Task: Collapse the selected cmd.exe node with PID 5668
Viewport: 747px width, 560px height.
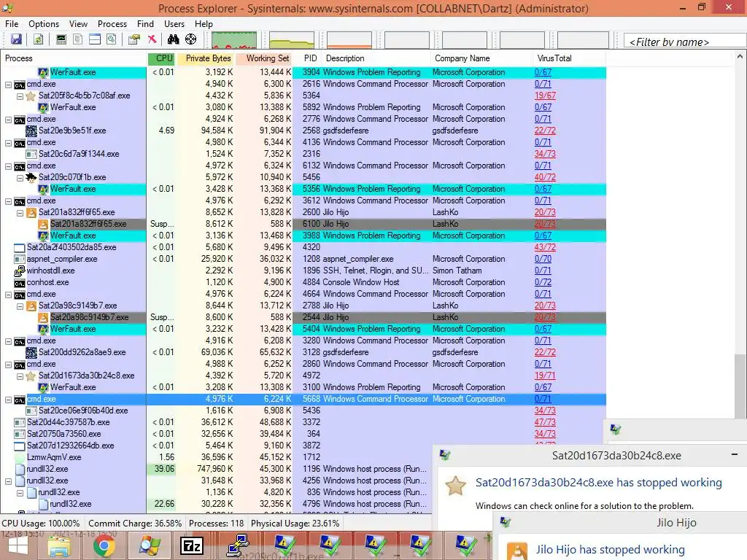Action: click(8, 400)
